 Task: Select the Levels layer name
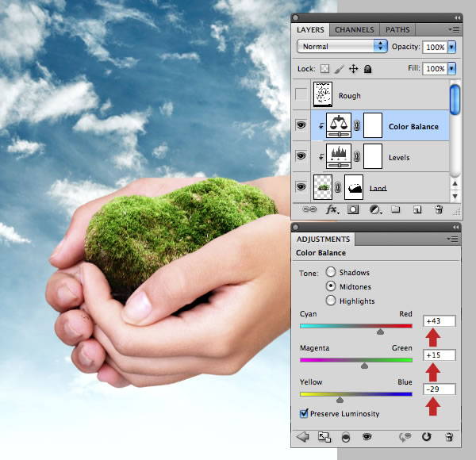point(399,158)
